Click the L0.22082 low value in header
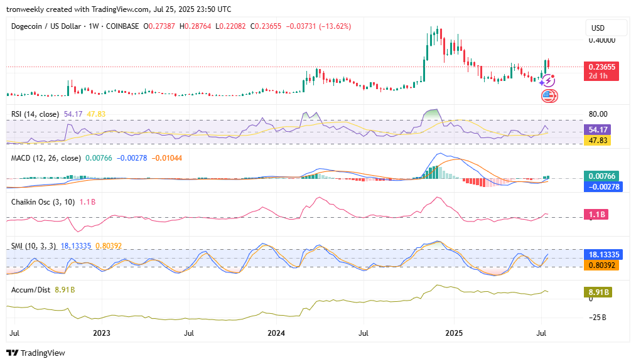636x364 pixels. (x=230, y=26)
